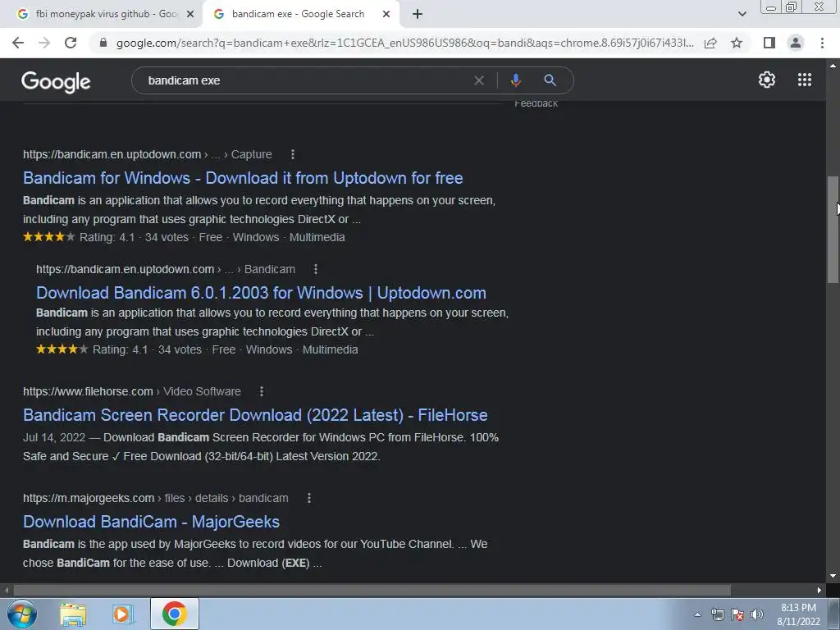Click the horizontal scrollbar thumb
This screenshot has width=840, height=630.
click(372, 590)
